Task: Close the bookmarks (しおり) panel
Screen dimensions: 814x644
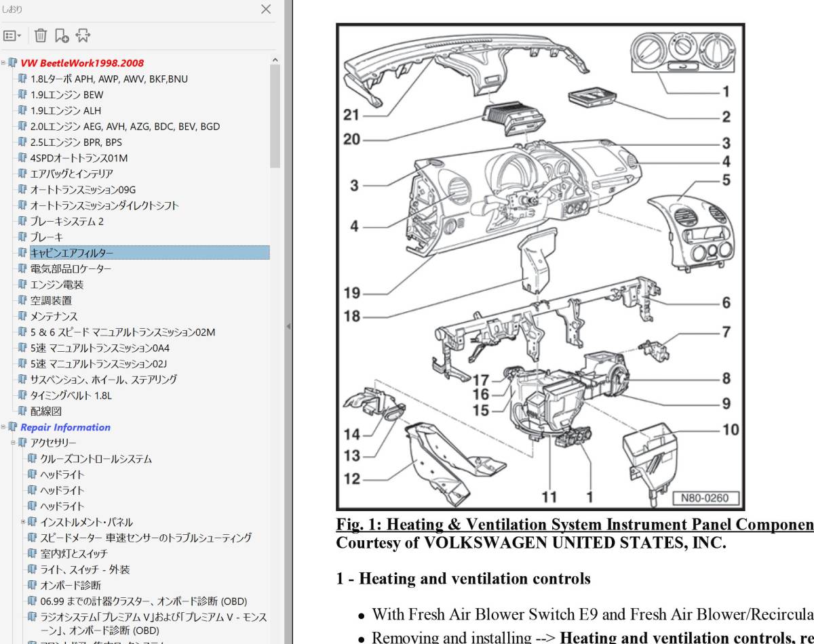Action: [x=266, y=9]
